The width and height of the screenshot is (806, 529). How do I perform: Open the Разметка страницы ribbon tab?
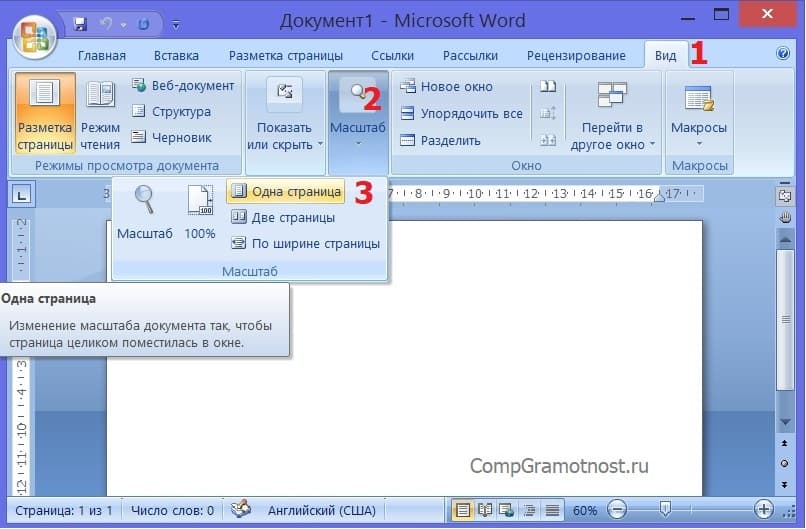(286, 56)
